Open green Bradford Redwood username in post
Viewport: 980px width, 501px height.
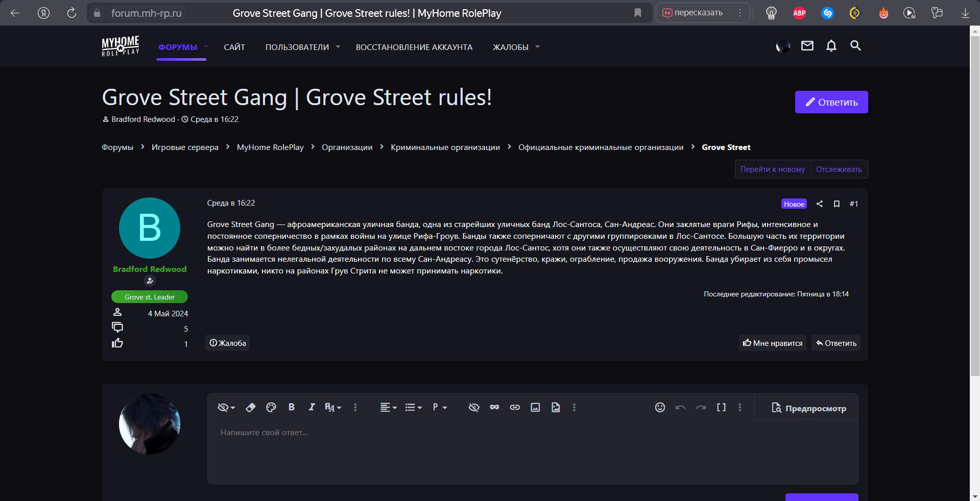click(x=150, y=269)
